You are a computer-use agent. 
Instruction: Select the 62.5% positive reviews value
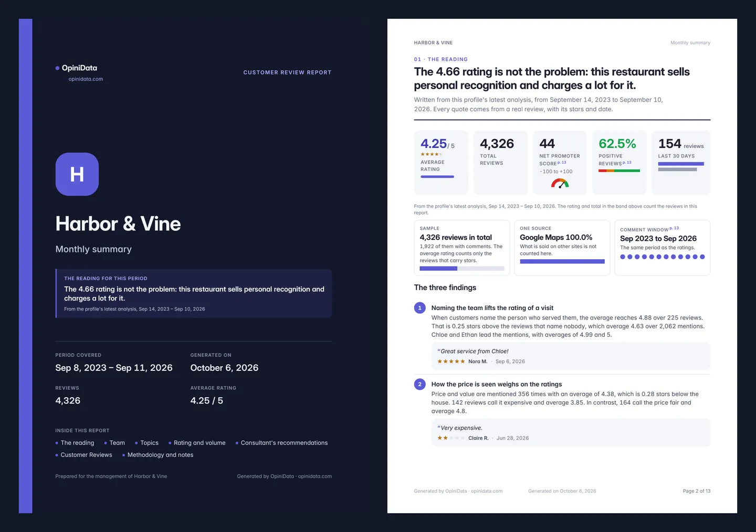[x=617, y=144]
